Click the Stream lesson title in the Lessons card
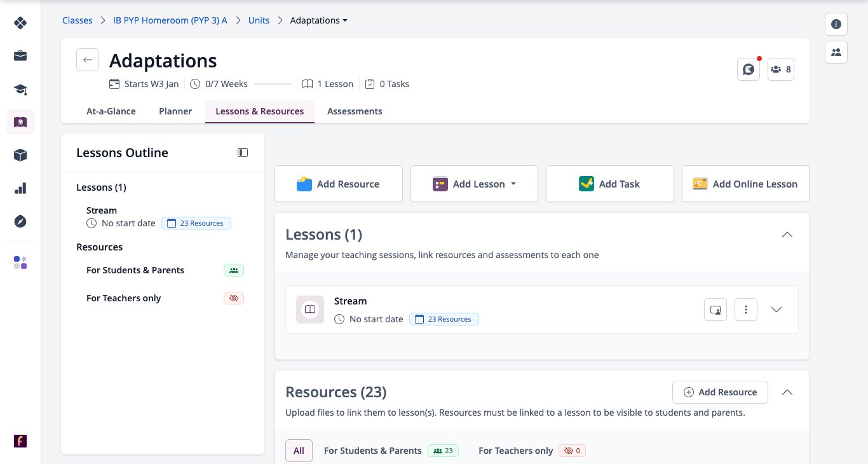868x464 pixels. [351, 301]
